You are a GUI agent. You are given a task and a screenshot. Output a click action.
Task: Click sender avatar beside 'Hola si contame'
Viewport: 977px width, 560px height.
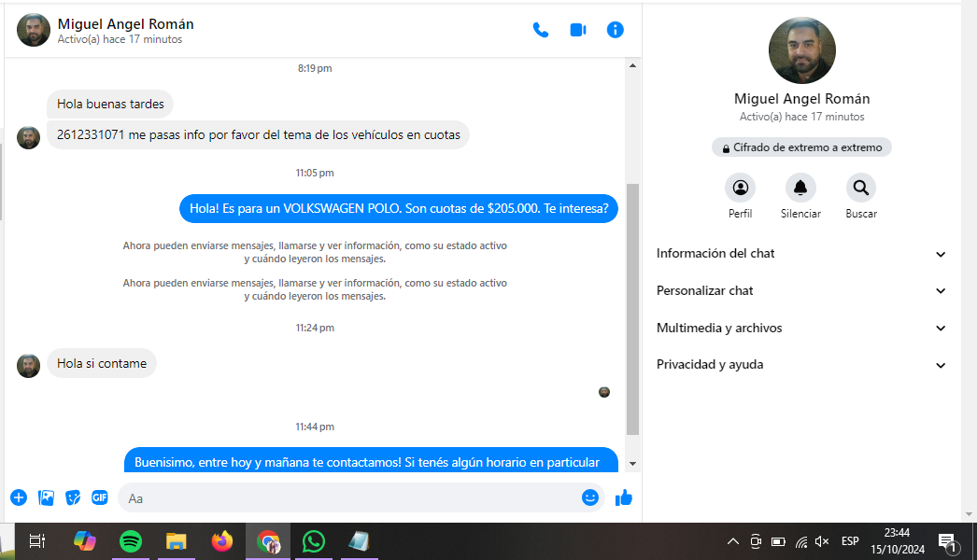point(28,366)
